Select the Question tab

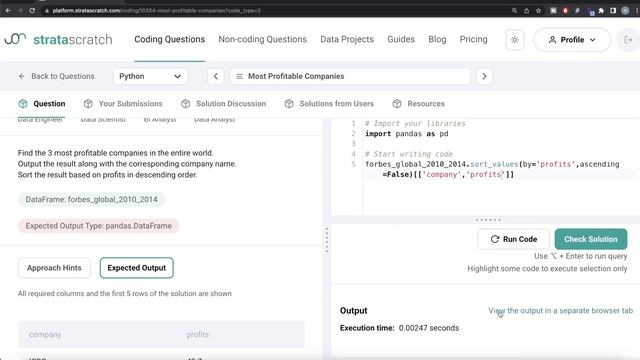pyautogui.click(x=42, y=104)
